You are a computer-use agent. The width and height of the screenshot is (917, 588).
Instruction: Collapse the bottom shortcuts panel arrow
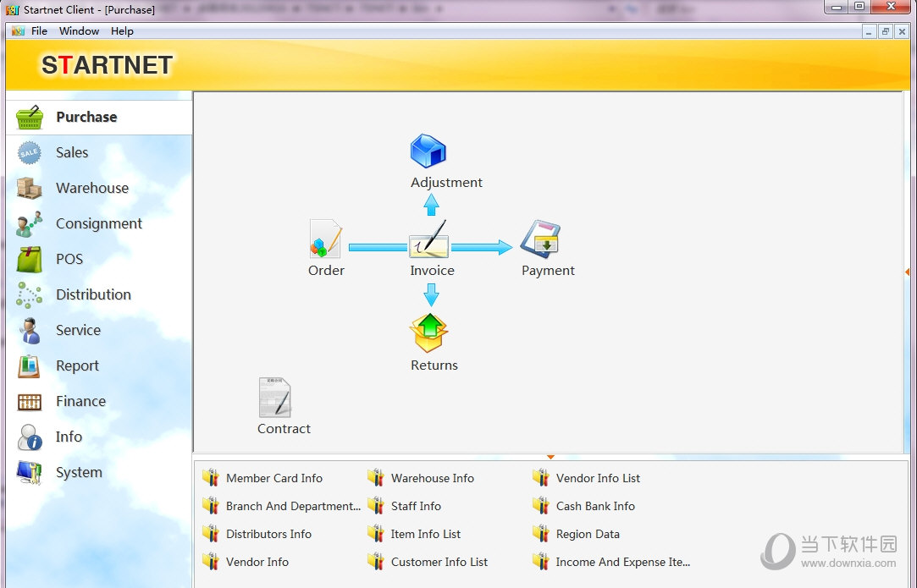point(550,457)
